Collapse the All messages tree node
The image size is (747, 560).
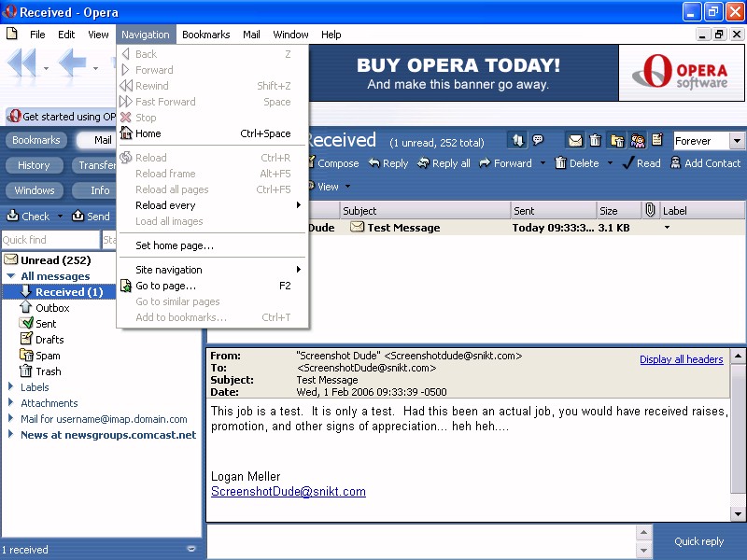11,275
